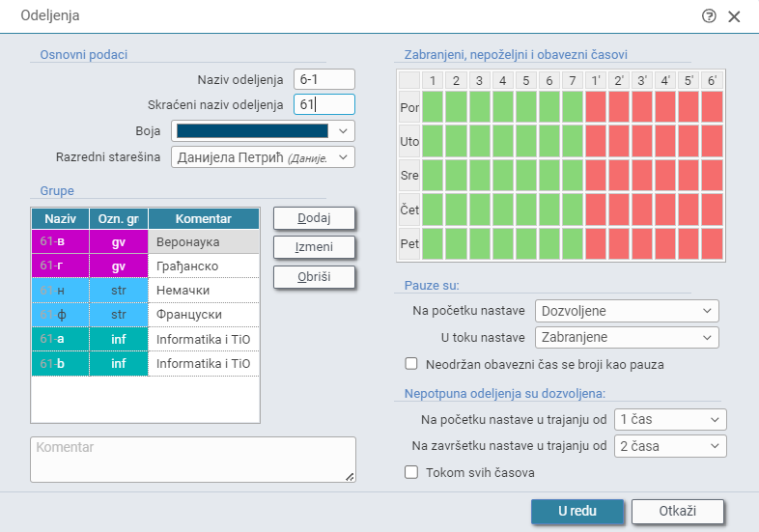The width and height of the screenshot is (759, 532).
Task: Close the Odeljenja dialog
Action: coord(734,16)
